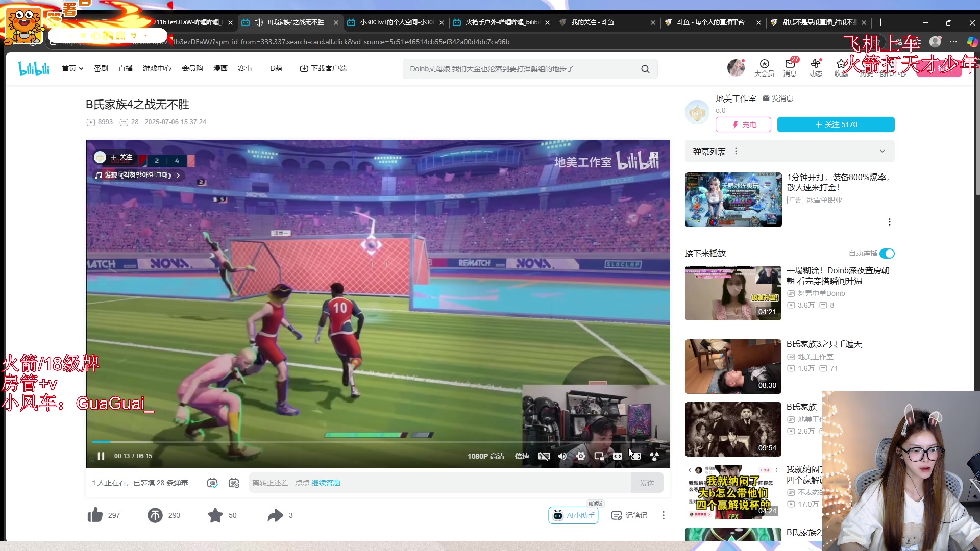
Task: Open 1080P 高清 quality menu
Action: (485, 456)
